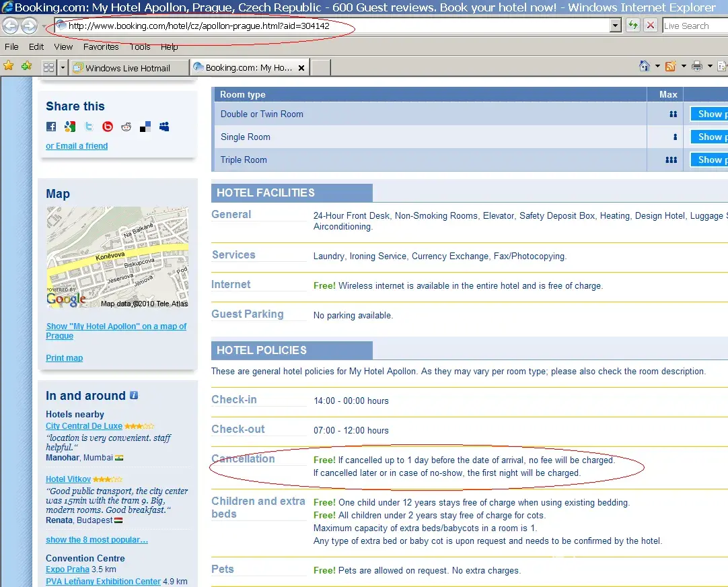Click the Delicious bookmark share icon
Viewport: 728px width, 587px height.
coord(145,127)
